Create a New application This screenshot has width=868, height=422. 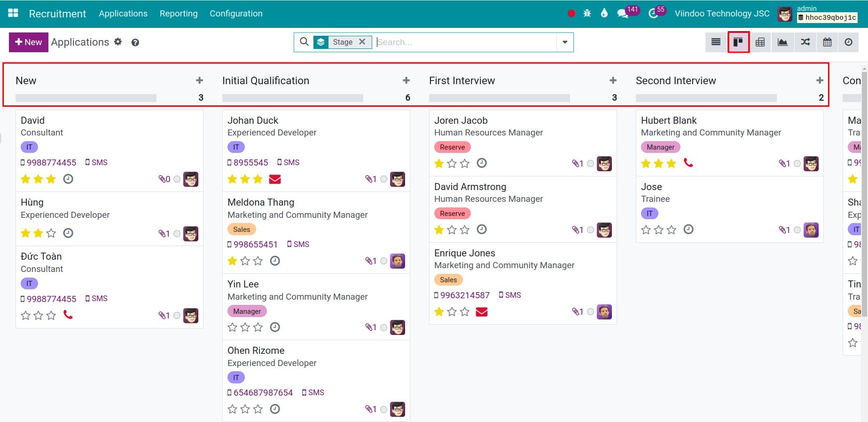point(29,42)
